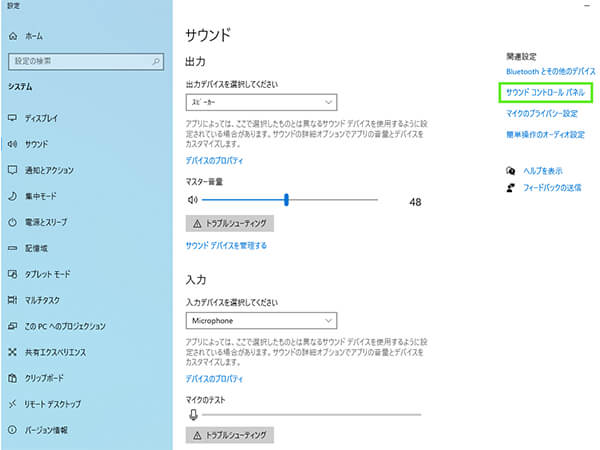The width and height of the screenshot is (600, 450).
Task: Click the search magnifier icon
Action: coord(155,61)
